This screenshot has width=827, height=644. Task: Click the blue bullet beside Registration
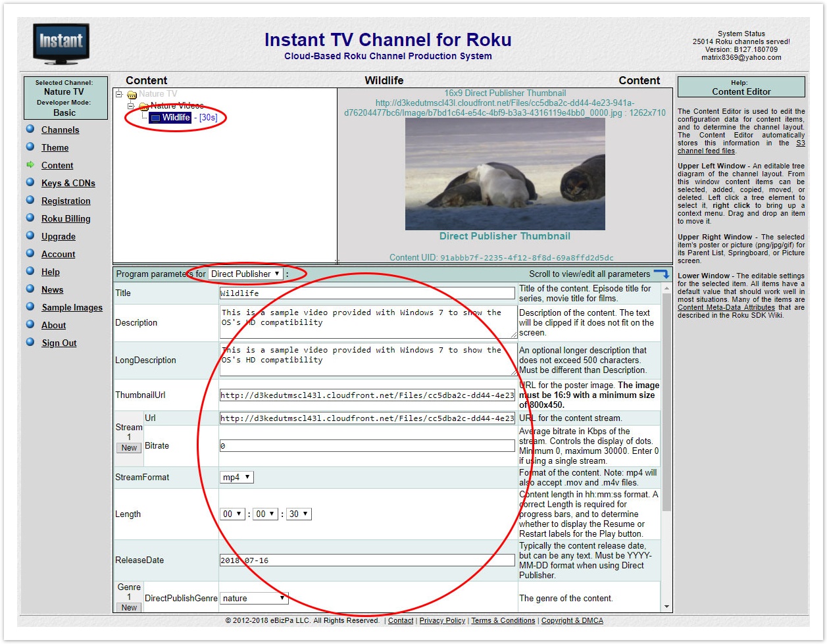point(30,200)
